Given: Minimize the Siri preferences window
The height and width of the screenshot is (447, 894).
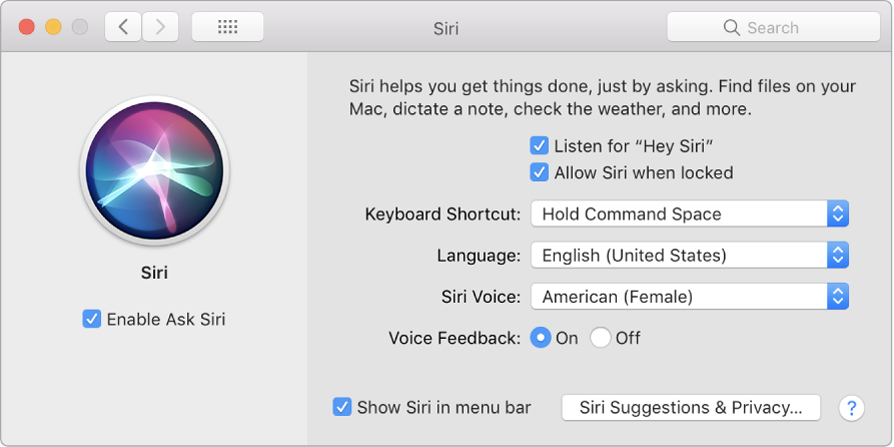Looking at the screenshot, I should pyautogui.click(x=53, y=27).
